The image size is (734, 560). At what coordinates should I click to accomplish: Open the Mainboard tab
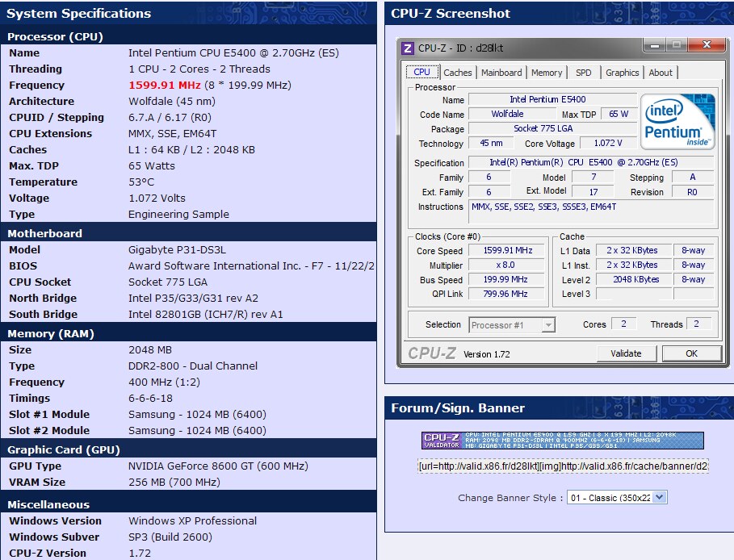501,73
